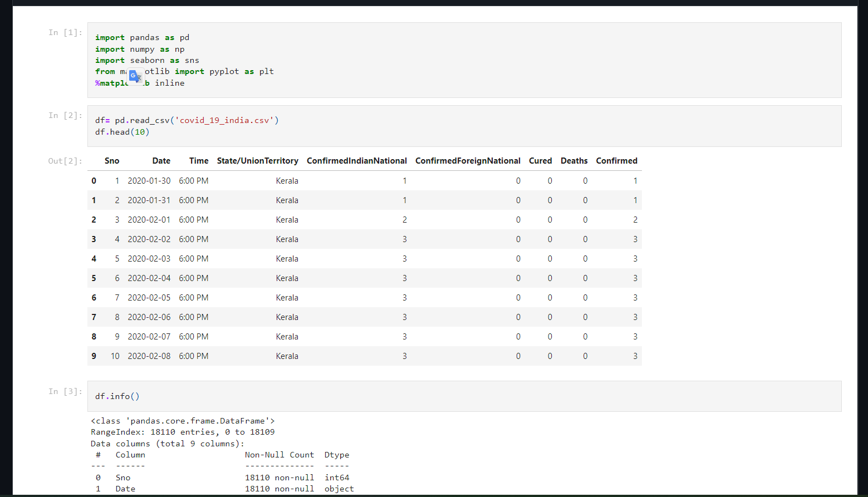Click the Date column header
This screenshot has width=868, height=497.
click(x=161, y=161)
